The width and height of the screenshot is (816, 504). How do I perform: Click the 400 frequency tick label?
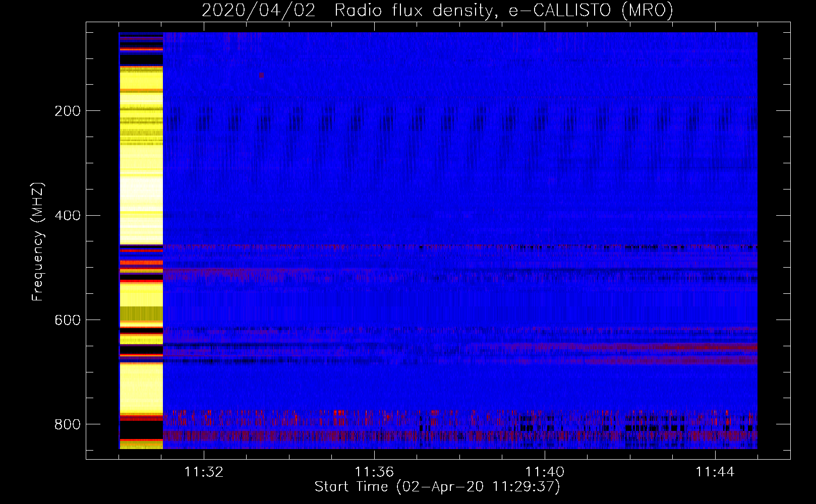pyautogui.click(x=68, y=216)
